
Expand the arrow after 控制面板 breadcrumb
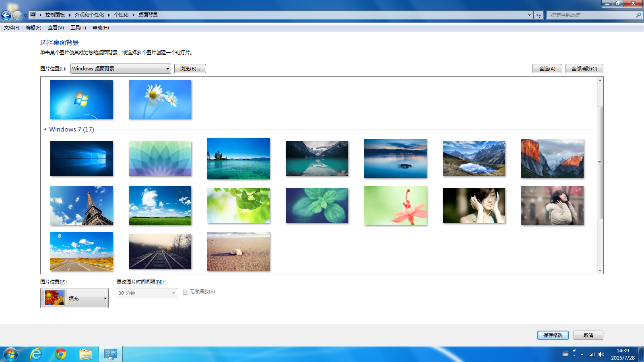[x=70, y=15]
